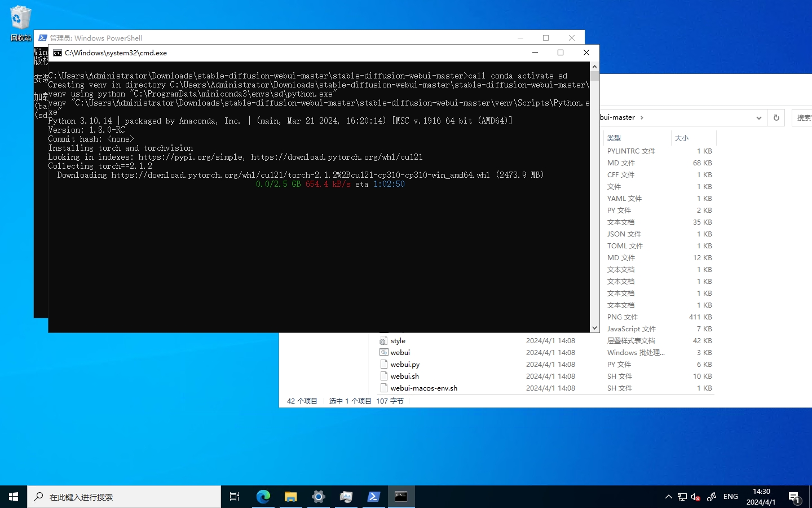Switch to PowerShell via taskbar icon
This screenshot has height=508, width=812.
tap(373, 497)
